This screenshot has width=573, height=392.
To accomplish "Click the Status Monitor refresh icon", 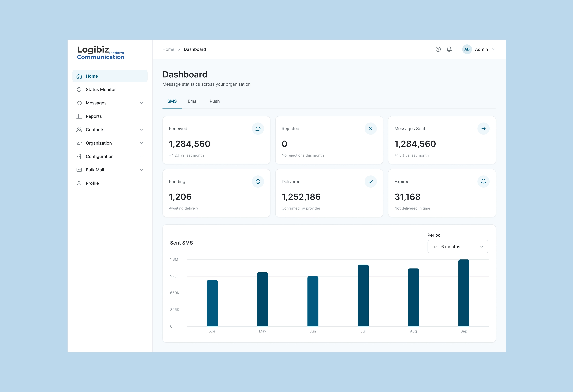I will coord(79,89).
